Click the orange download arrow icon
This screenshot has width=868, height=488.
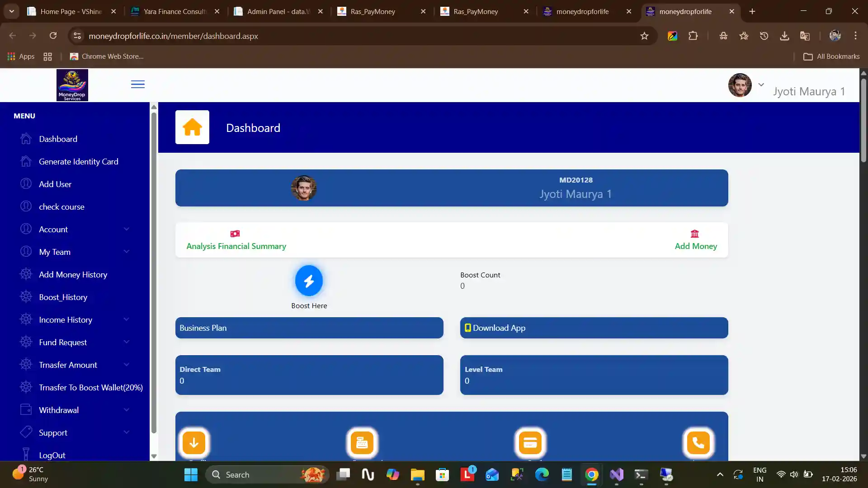click(x=194, y=443)
